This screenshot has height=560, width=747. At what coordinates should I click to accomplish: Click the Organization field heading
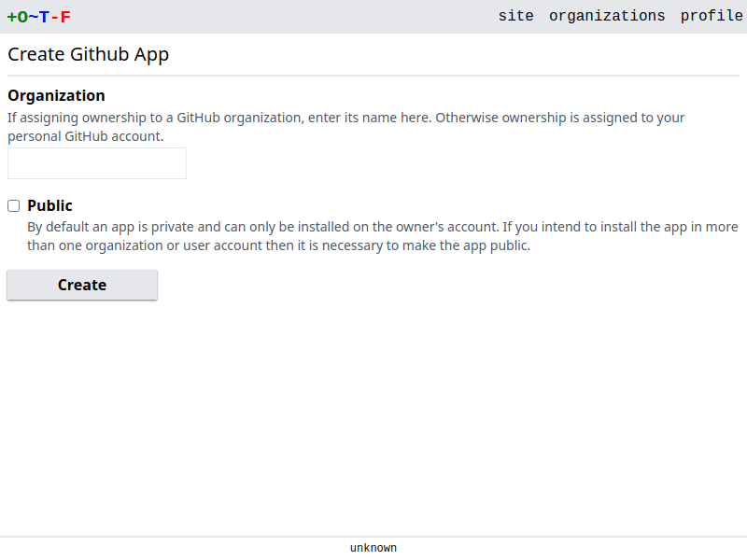click(56, 95)
